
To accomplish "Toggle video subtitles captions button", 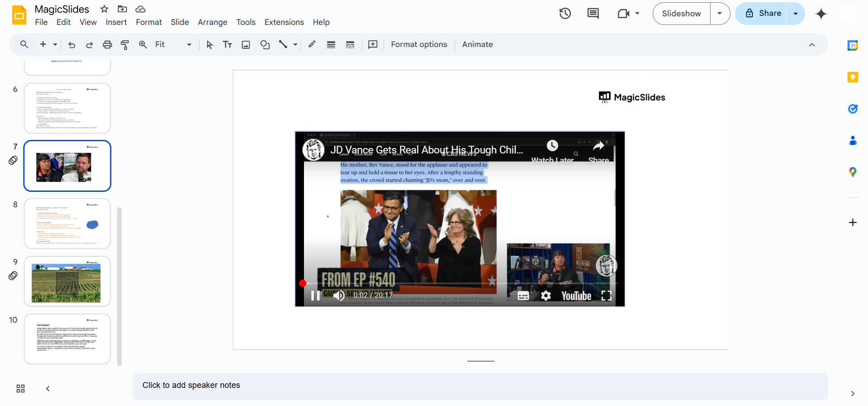I will (x=523, y=296).
